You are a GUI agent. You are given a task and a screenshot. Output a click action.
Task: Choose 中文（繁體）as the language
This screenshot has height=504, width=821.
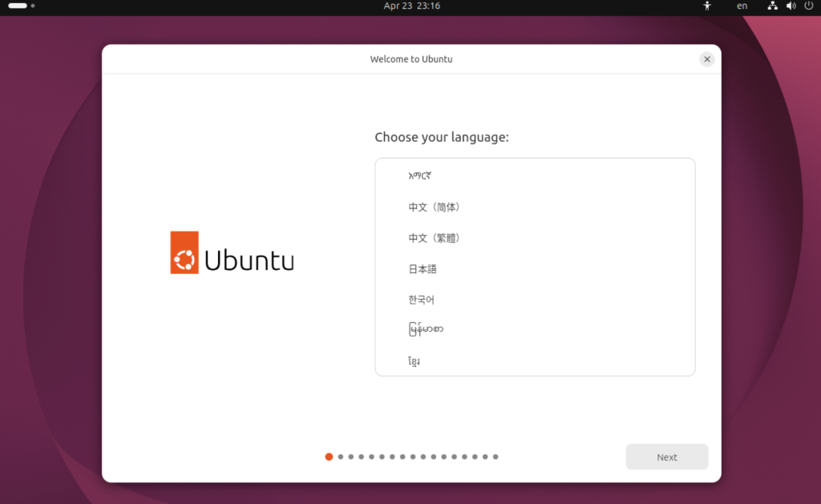tap(434, 238)
